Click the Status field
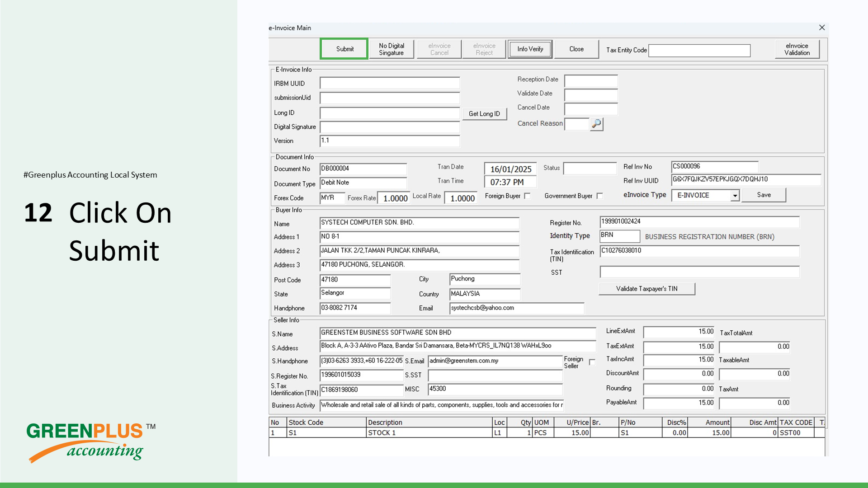Screen dimensions: 868x488 pos(590,168)
